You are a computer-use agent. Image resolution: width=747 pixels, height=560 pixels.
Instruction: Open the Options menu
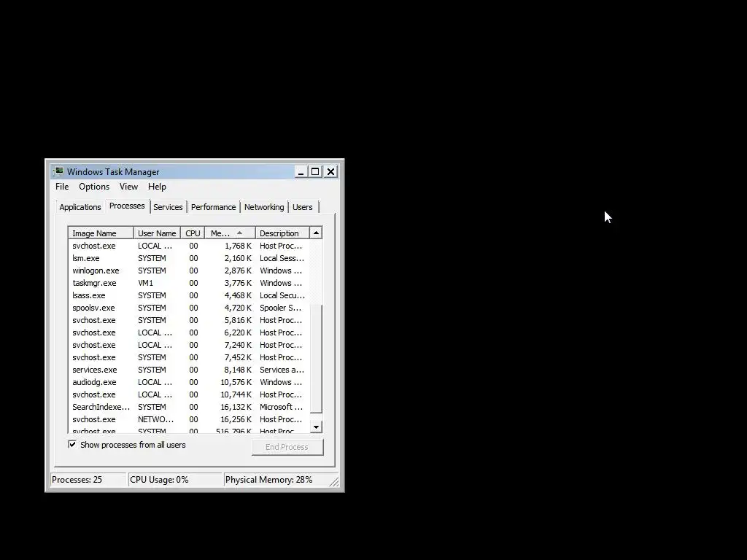(94, 187)
